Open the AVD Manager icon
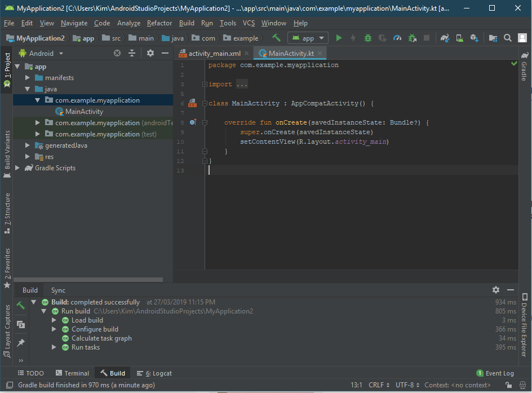 [460, 38]
